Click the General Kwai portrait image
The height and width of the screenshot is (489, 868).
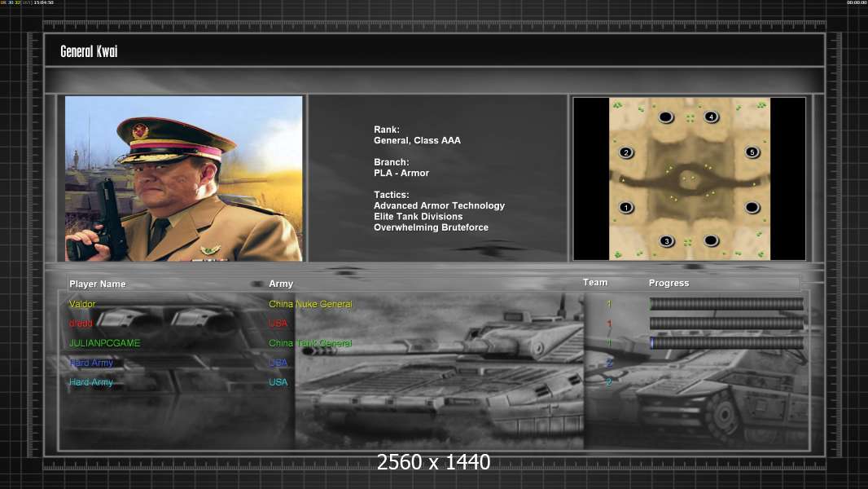click(x=184, y=178)
